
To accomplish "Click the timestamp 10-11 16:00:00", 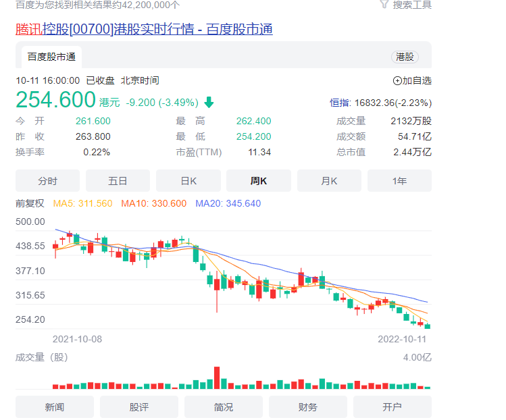I will point(48,80).
